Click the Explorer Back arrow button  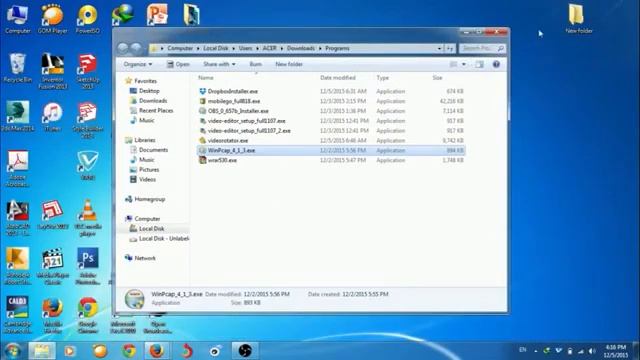[x=123, y=48]
